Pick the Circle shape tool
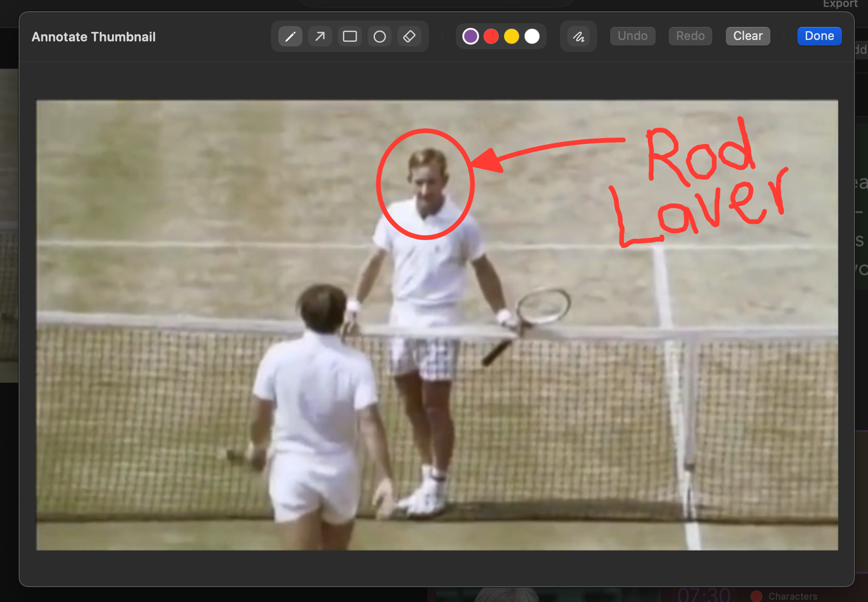 coord(379,36)
